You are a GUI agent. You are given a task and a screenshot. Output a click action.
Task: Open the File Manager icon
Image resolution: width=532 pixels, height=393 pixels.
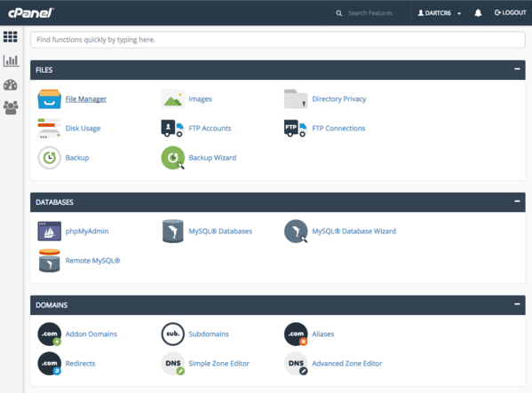pos(49,99)
